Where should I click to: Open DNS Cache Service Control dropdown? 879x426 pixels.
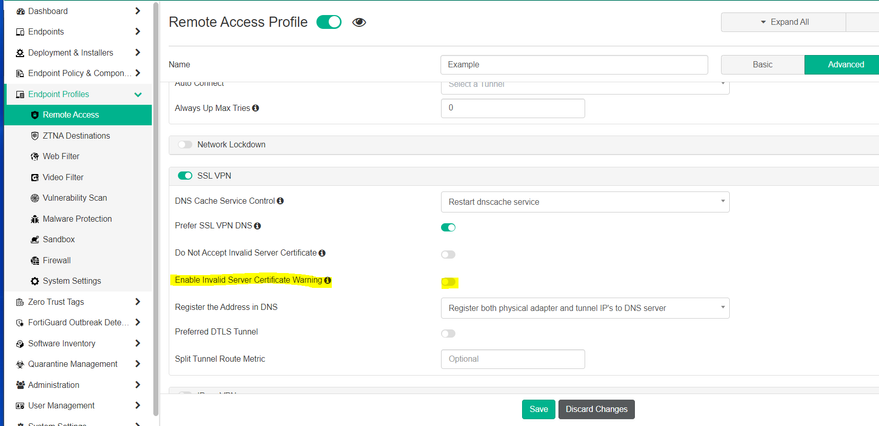coord(584,202)
